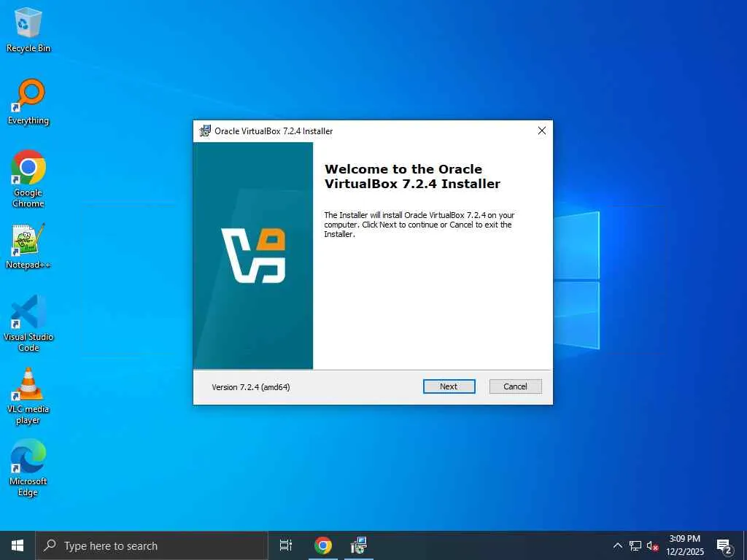
Task: Click the muted volume tray icon
Action: point(652,545)
